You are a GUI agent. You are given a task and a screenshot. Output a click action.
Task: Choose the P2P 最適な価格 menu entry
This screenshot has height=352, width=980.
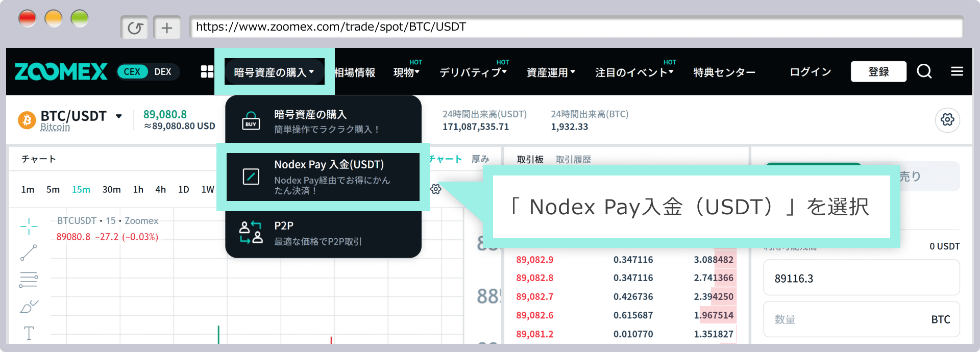point(323,233)
